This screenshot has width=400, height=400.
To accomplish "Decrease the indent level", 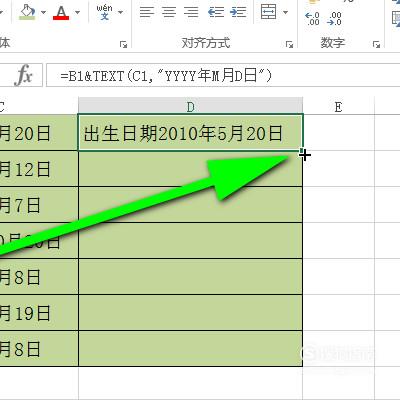I will [216, 12].
